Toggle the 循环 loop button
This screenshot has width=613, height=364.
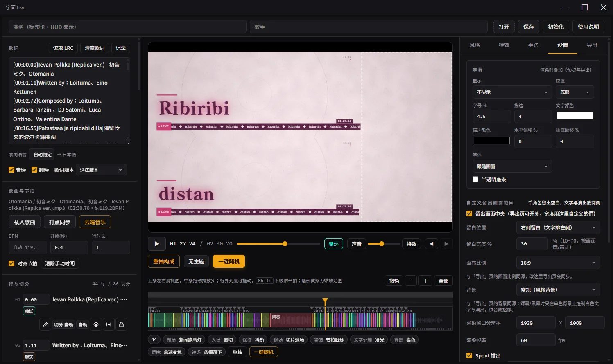334,244
